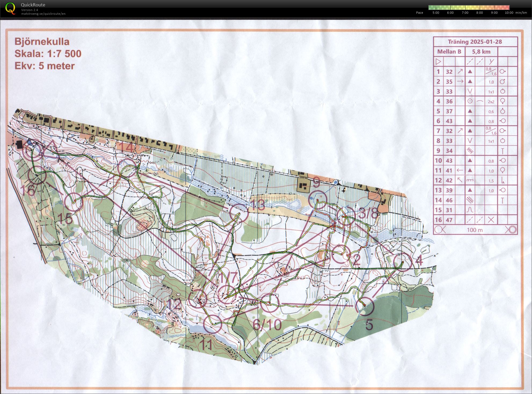Click the west arrow in control 11 row
The width and height of the screenshot is (532, 394).
tap(460, 170)
